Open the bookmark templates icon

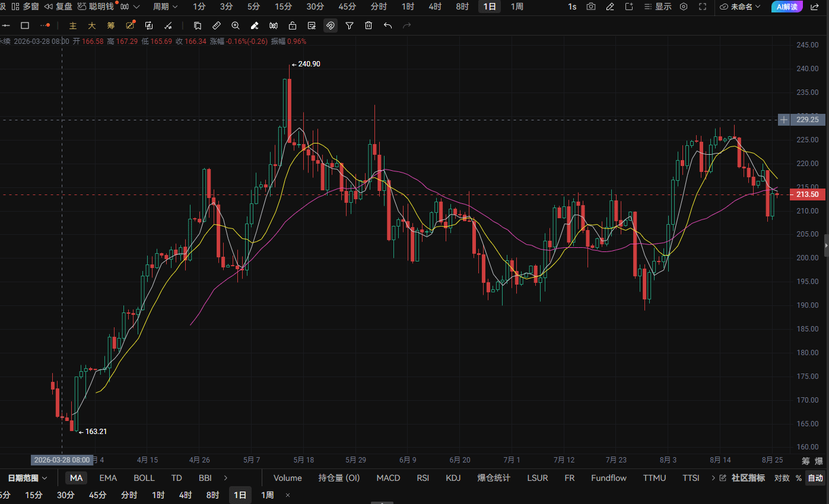[x=198, y=25]
